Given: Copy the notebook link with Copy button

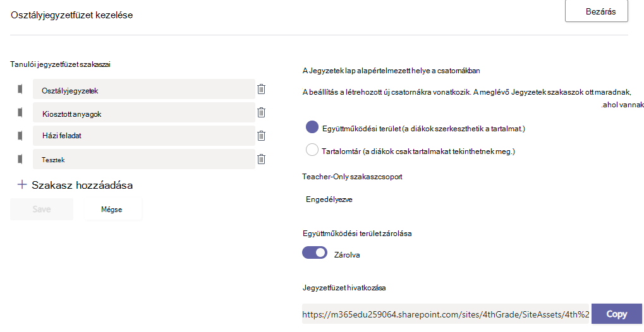Looking at the screenshot, I should tap(616, 314).
